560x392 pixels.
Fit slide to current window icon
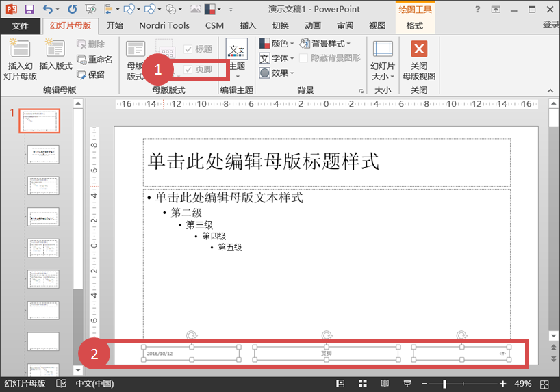(543, 383)
